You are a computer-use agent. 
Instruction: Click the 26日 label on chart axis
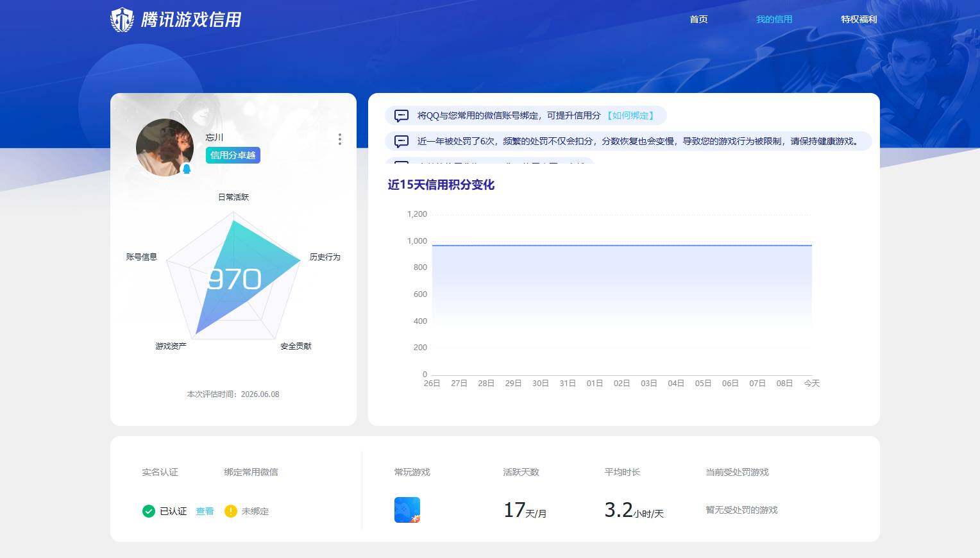[432, 383]
